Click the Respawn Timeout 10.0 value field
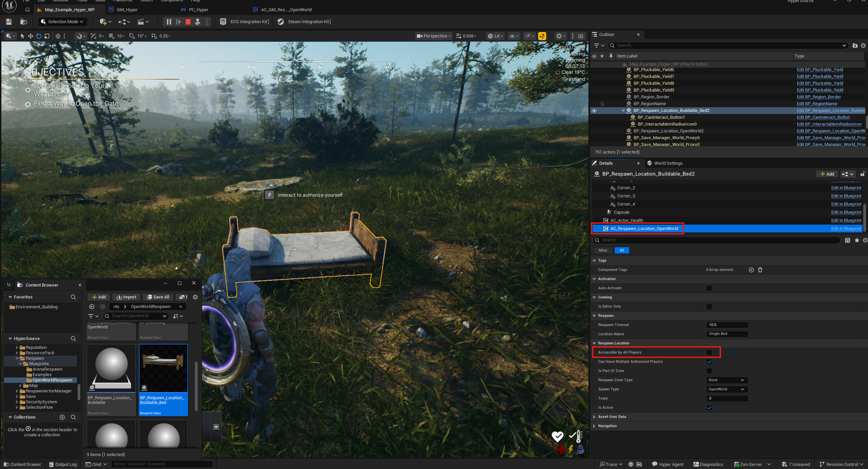Screen dimensions: 868x469 point(727,325)
